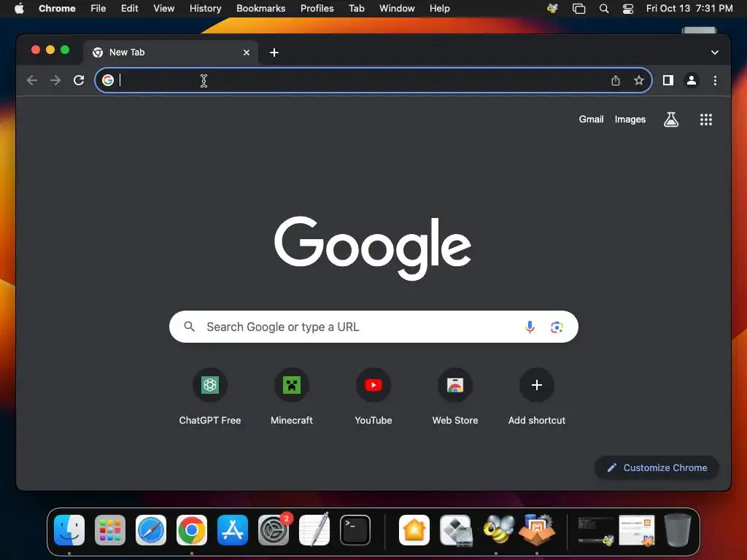
Task: Open the dark minimized window in Dock
Action: (x=595, y=531)
